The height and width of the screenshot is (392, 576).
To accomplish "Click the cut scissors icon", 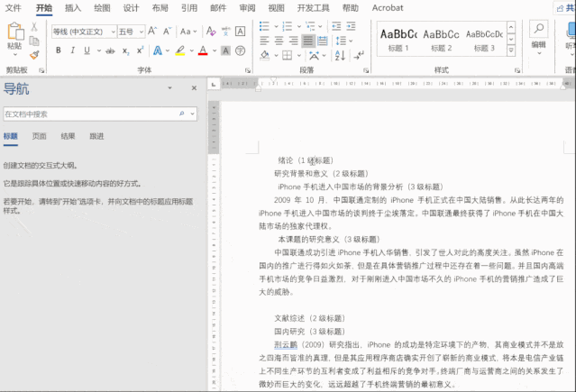I will 34,28.
